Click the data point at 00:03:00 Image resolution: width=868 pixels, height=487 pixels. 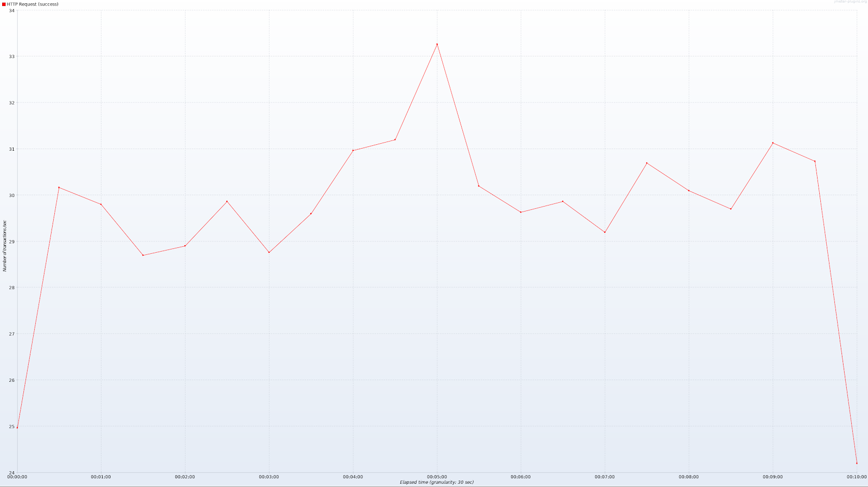pos(269,252)
